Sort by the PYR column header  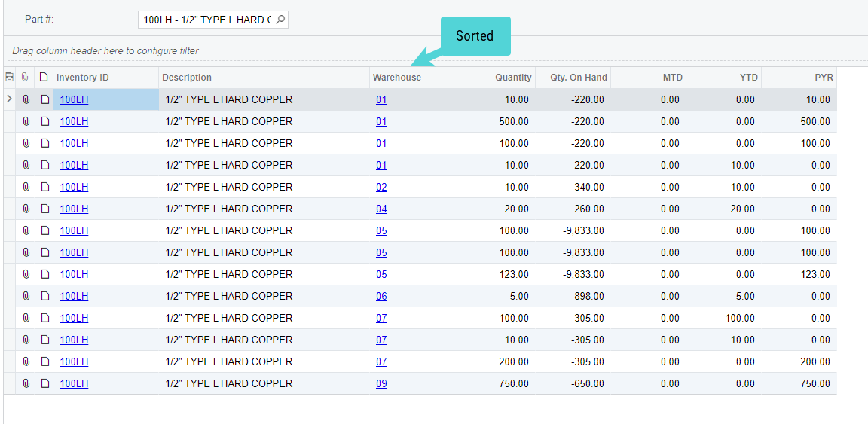pyautogui.click(x=799, y=78)
